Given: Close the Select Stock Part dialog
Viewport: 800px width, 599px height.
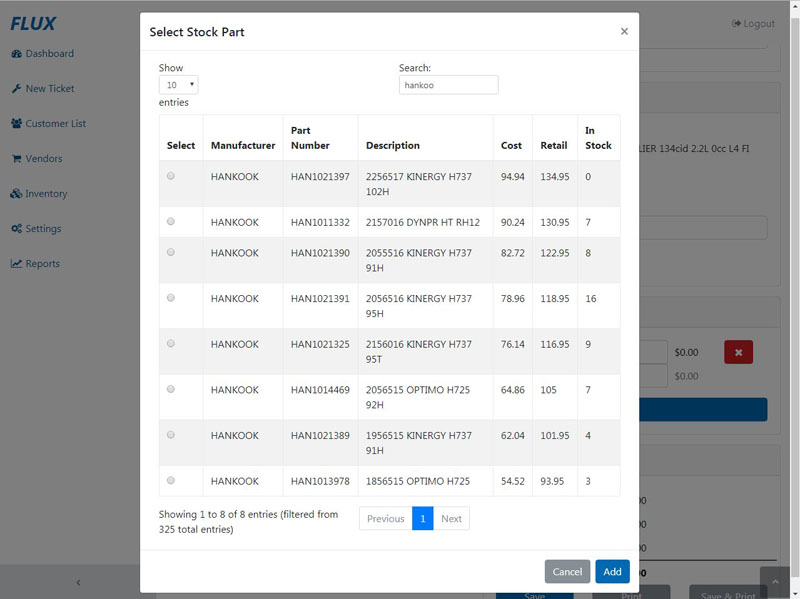Looking at the screenshot, I should pyautogui.click(x=624, y=32).
